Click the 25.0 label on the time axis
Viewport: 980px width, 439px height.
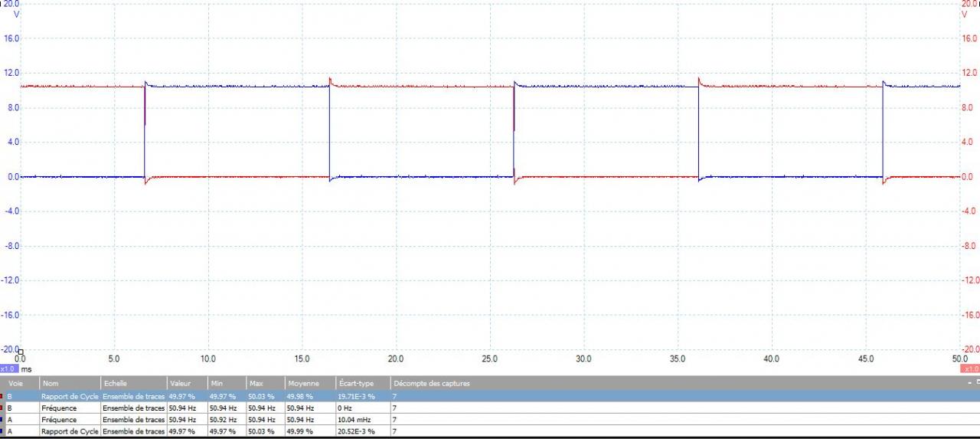(x=490, y=359)
